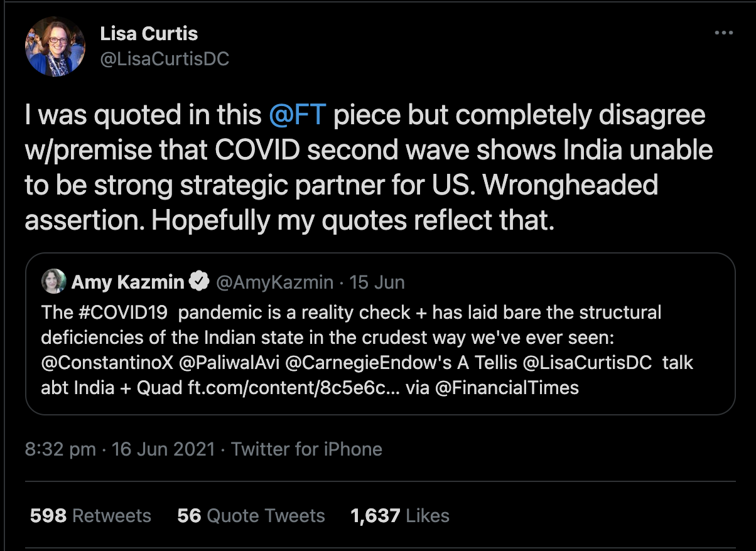The image size is (756, 551).
Task: Click Amy Kazmin's small avatar
Action: point(53,282)
